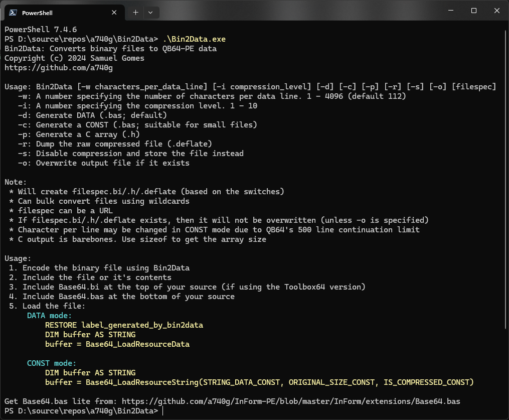Click 'Character per line may be changed' note
509x420 pixels.
click(x=214, y=230)
